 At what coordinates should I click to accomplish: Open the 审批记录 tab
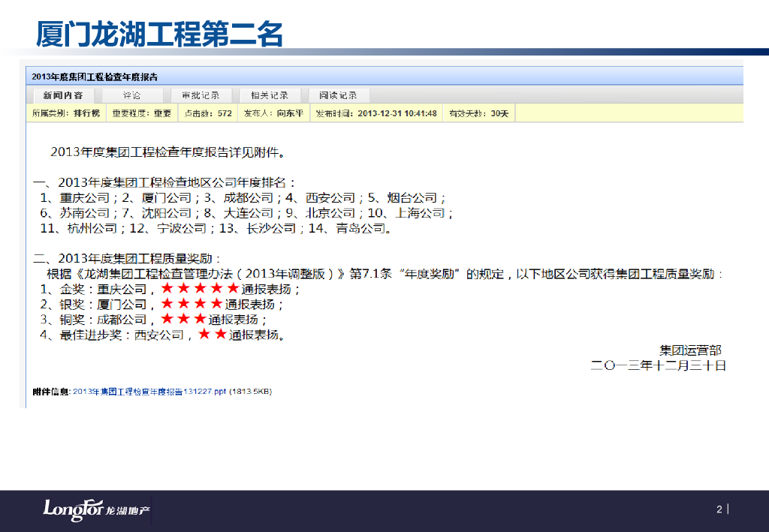(201, 95)
